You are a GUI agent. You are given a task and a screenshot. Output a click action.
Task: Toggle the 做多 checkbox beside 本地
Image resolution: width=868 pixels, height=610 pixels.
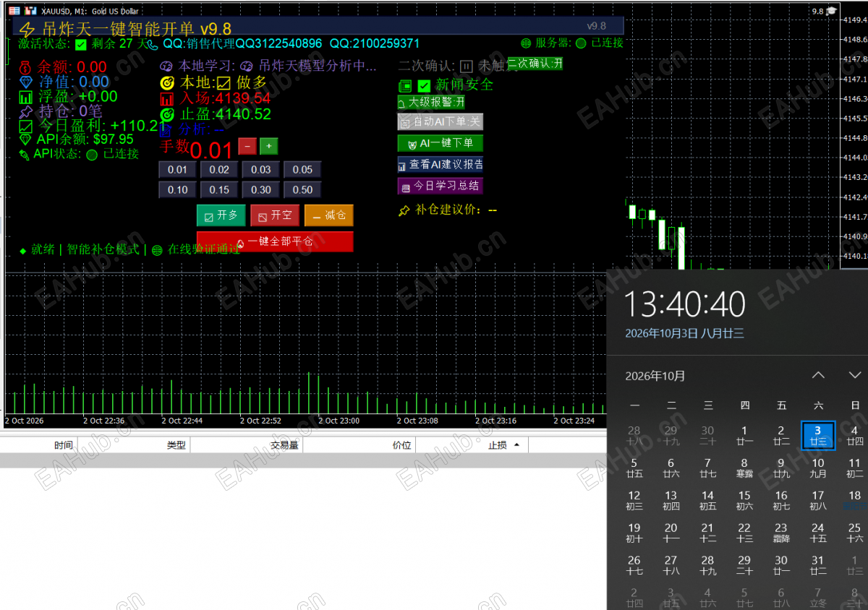coord(224,83)
